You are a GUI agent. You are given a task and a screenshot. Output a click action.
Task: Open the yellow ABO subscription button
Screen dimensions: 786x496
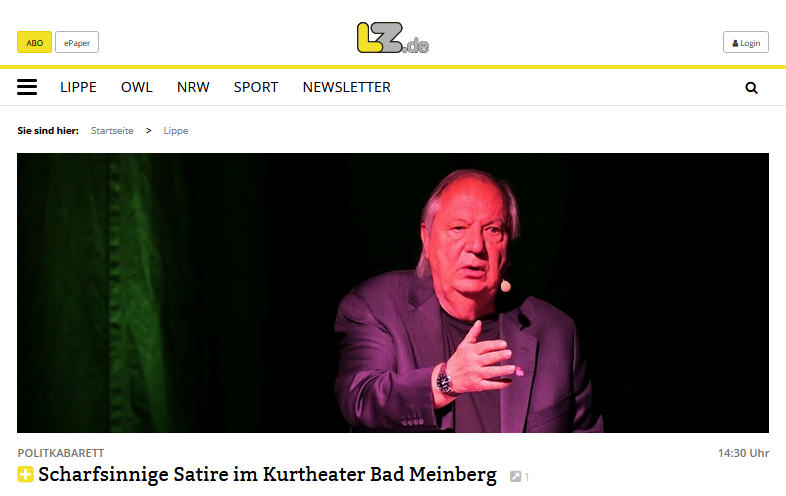click(34, 43)
